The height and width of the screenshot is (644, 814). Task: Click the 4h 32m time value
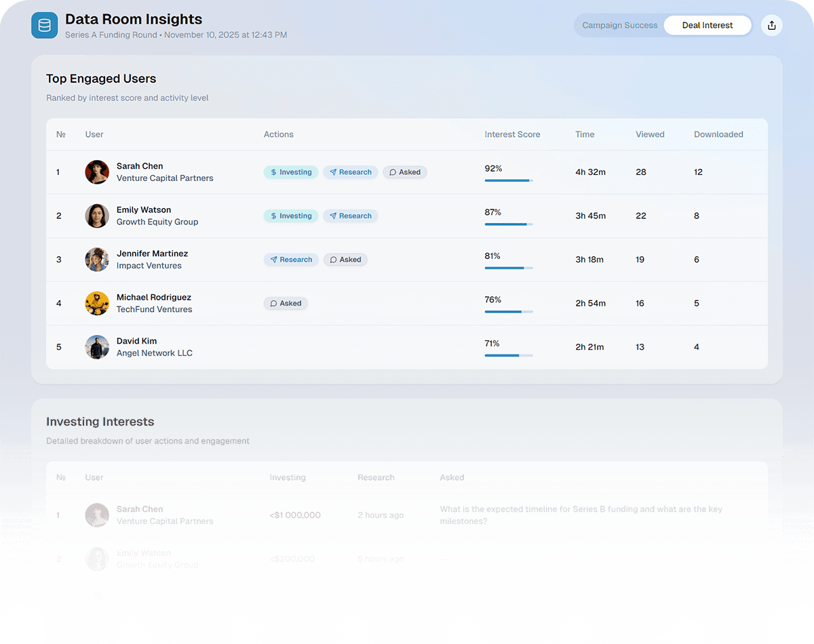coord(591,172)
